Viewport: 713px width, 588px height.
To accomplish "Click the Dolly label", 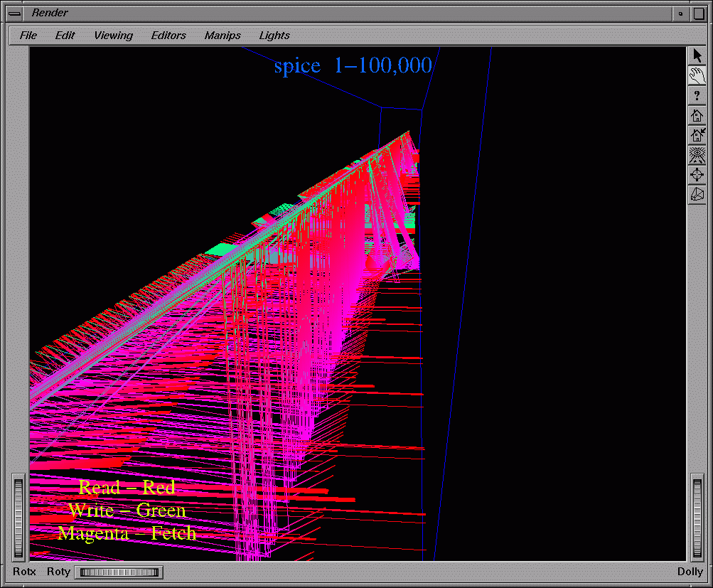I will 690,572.
